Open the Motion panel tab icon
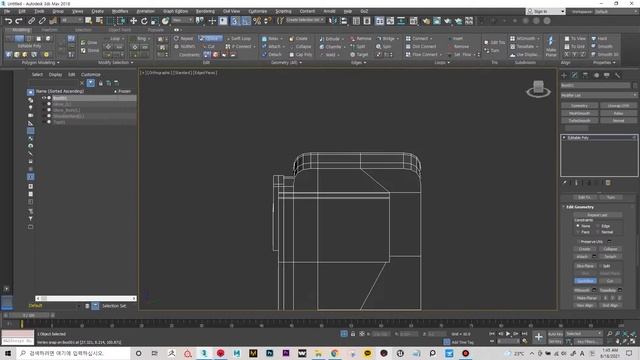The height and width of the screenshot is (360, 640). point(596,75)
